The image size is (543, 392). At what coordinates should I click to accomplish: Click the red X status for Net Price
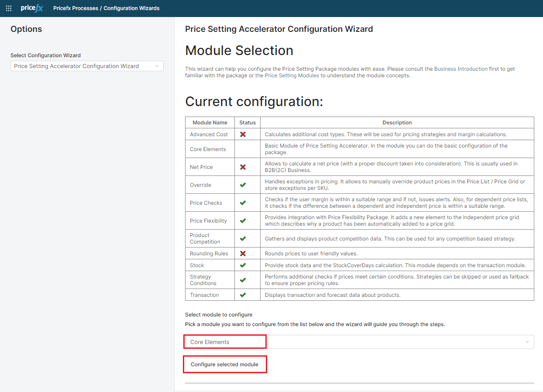[x=243, y=167]
